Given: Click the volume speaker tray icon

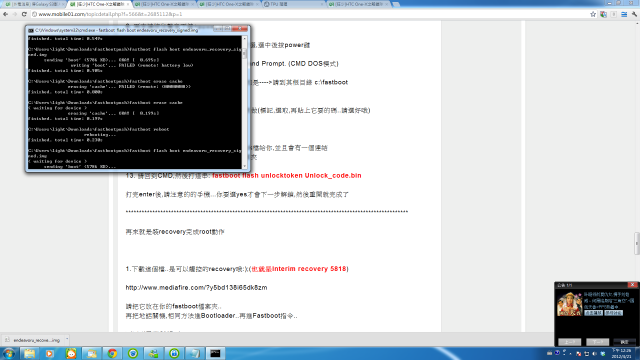Looking at the screenshot, I should point(594,353).
